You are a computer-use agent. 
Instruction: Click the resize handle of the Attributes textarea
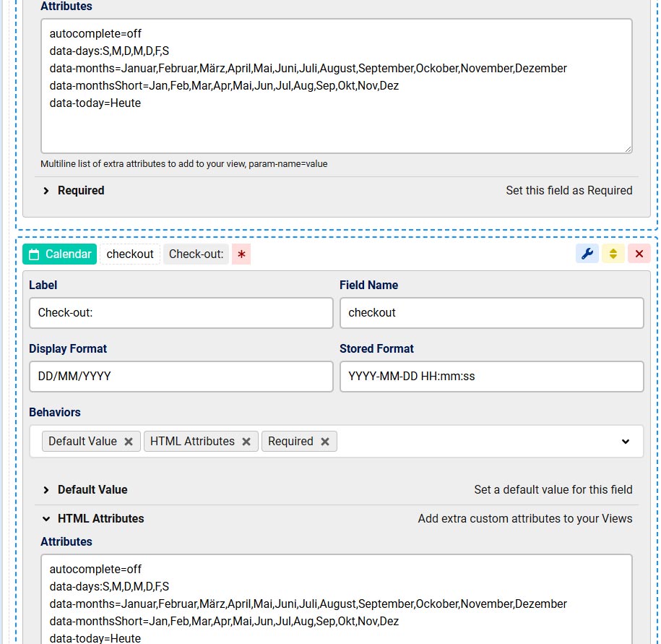[627, 148]
